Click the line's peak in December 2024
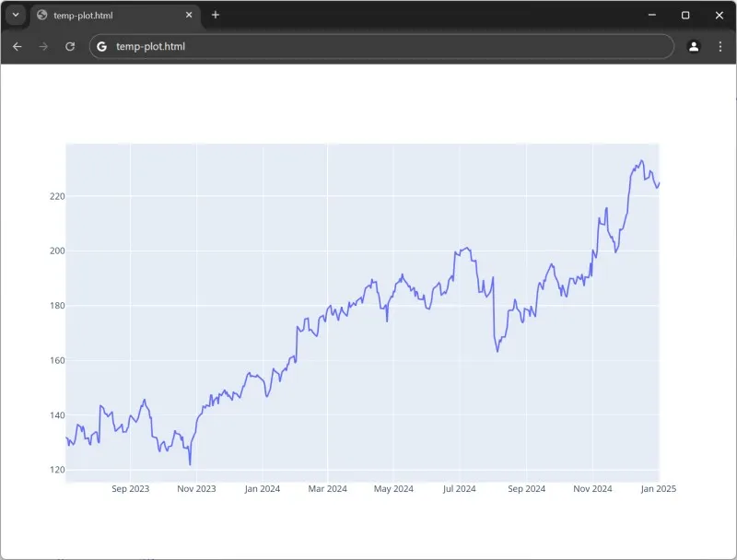This screenshot has width=737, height=560. 641,160
